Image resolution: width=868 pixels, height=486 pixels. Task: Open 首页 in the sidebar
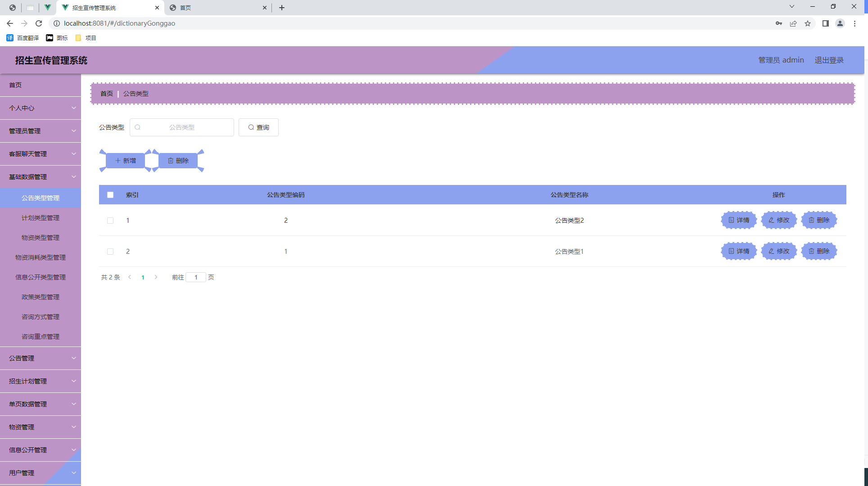coord(41,85)
